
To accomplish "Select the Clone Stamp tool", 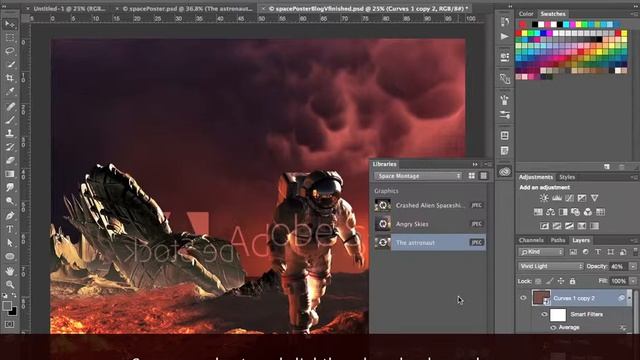I will 10,133.
